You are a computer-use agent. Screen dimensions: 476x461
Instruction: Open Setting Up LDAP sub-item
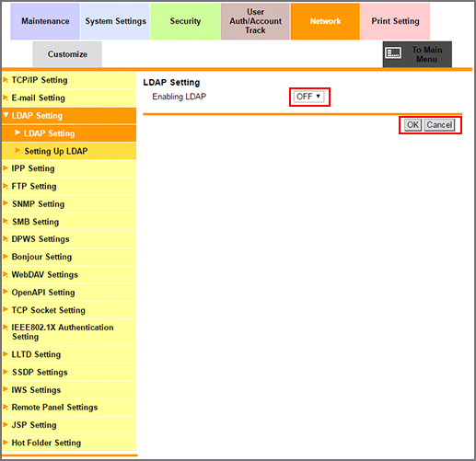pyautogui.click(x=69, y=151)
